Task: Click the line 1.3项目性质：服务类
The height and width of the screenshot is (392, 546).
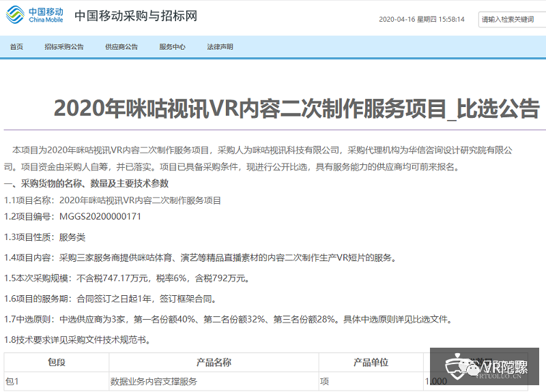Action: (x=44, y=237)
